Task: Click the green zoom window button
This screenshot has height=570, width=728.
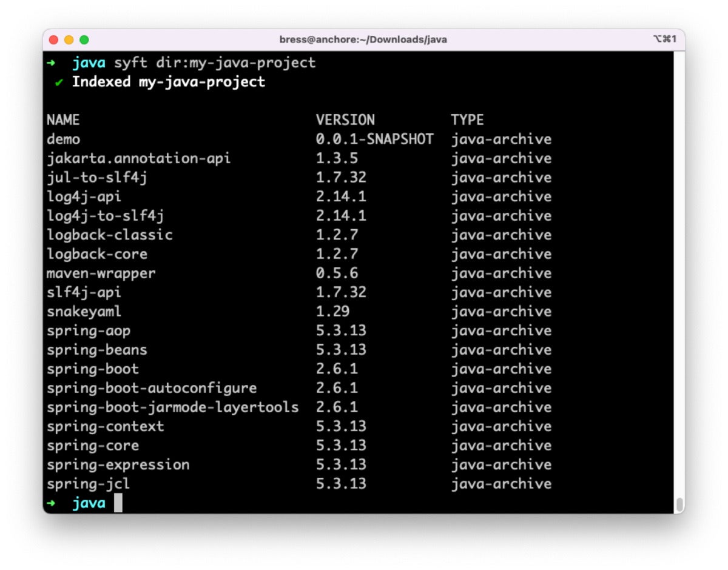Action: (84, 40)
